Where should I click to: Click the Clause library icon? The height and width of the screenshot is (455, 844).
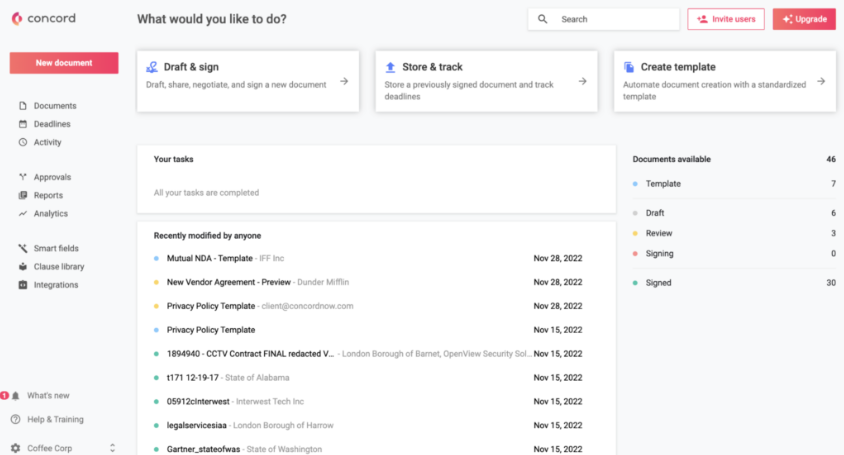23,267
